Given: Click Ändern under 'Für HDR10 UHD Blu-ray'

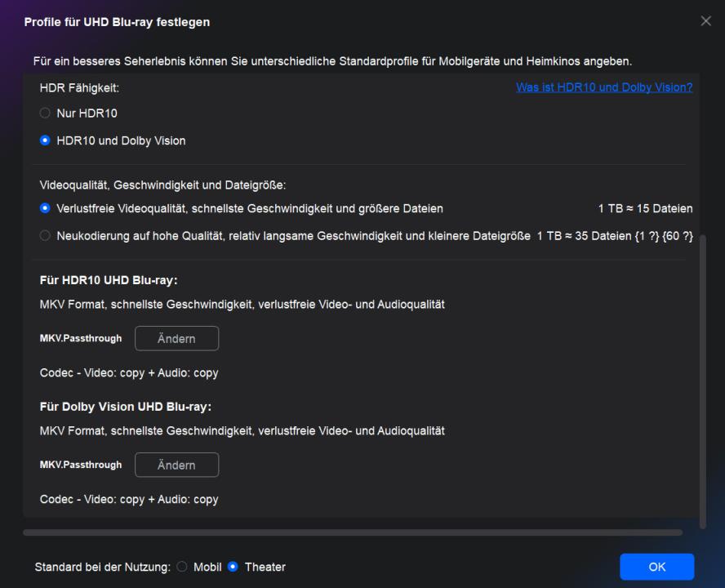Looking at the screenshot, I should 176,339.
